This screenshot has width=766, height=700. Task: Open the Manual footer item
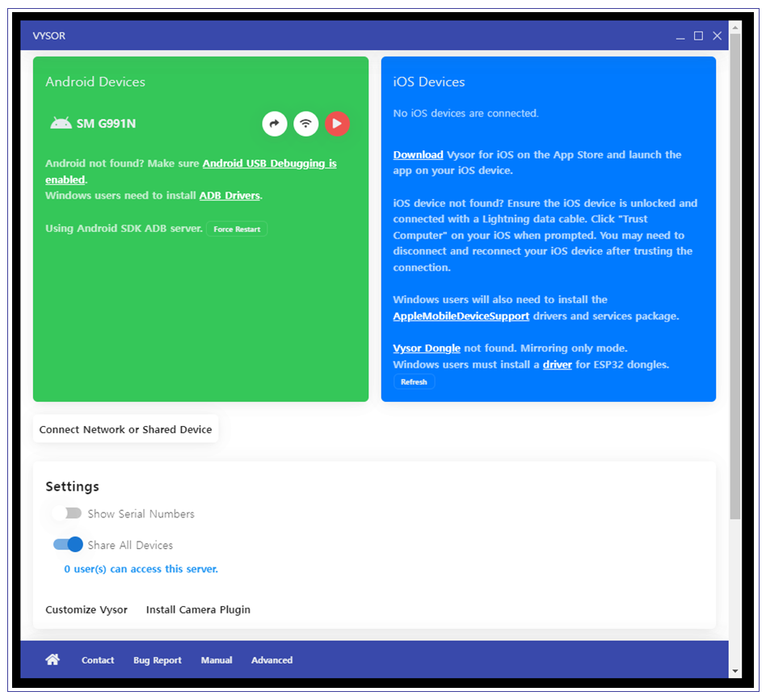tap(217, 660)
